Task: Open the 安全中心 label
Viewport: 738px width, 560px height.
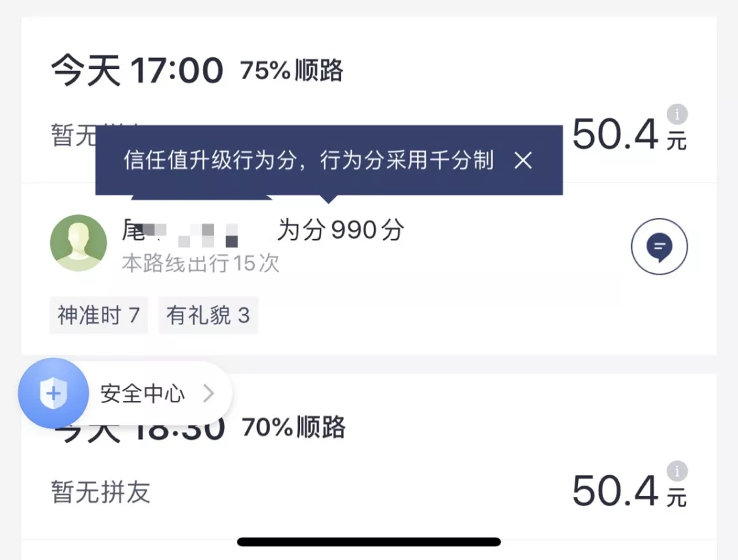Action: [142, 393]
